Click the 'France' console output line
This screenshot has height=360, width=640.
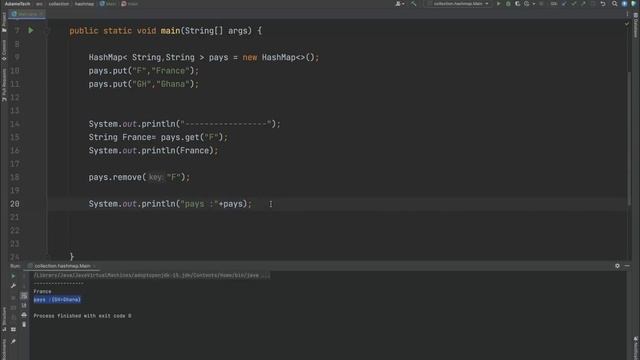[x=42, y=291]
